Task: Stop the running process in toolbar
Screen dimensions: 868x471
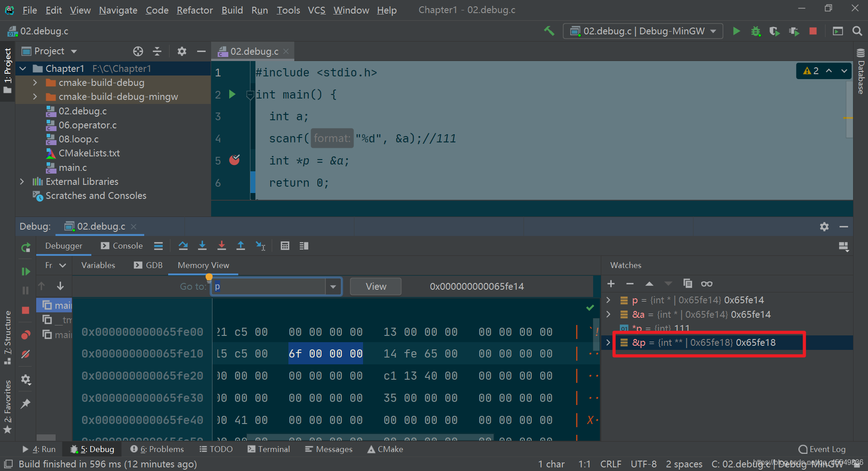Action: click(x=813, y=31)
